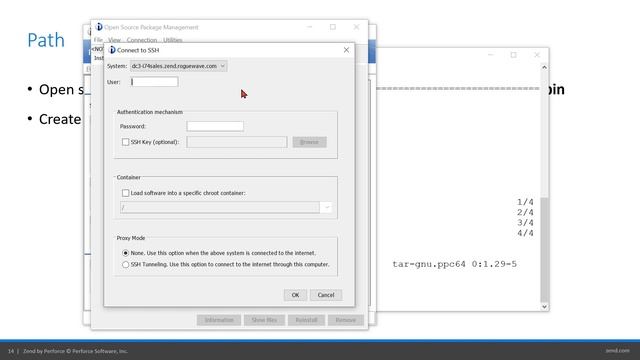
Task: Click the Cancel button
Action: coord(326,295)
